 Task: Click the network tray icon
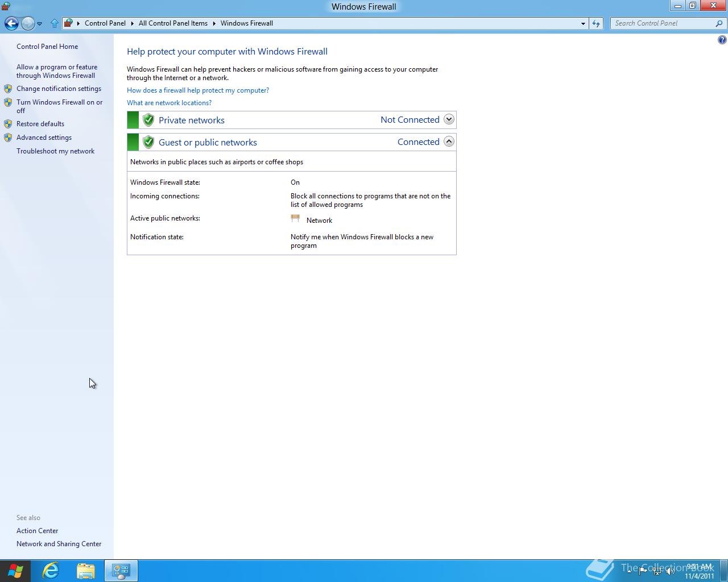point(657,571)
